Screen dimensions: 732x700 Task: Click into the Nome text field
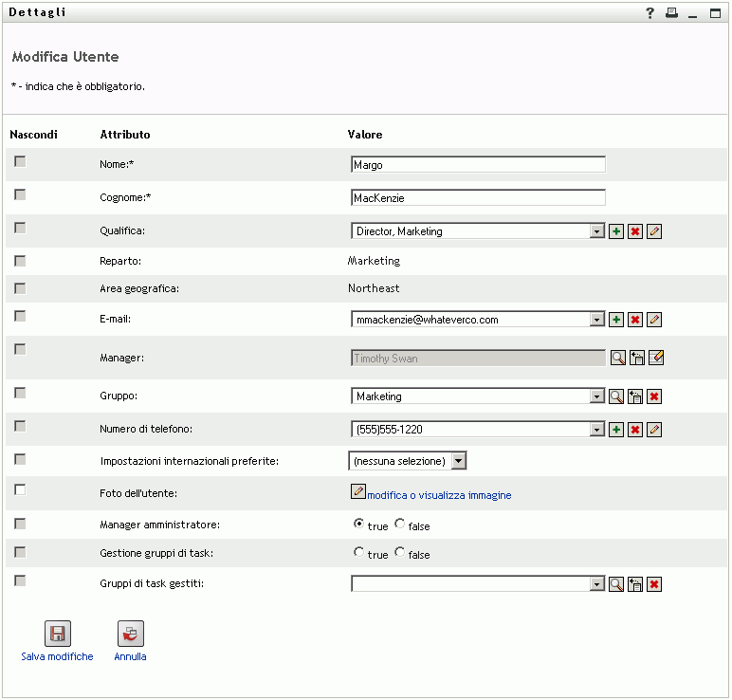pos(478,164)
